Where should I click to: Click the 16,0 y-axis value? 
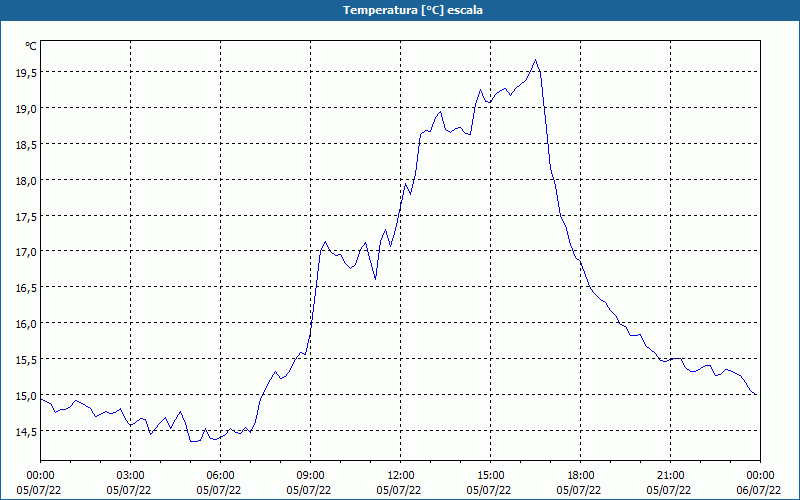(x=26, y=324)
